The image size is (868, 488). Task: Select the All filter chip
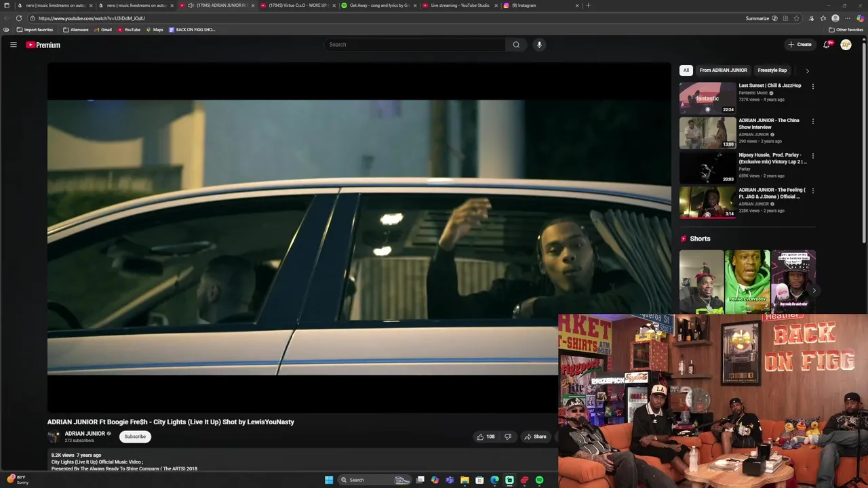[686, 70]
